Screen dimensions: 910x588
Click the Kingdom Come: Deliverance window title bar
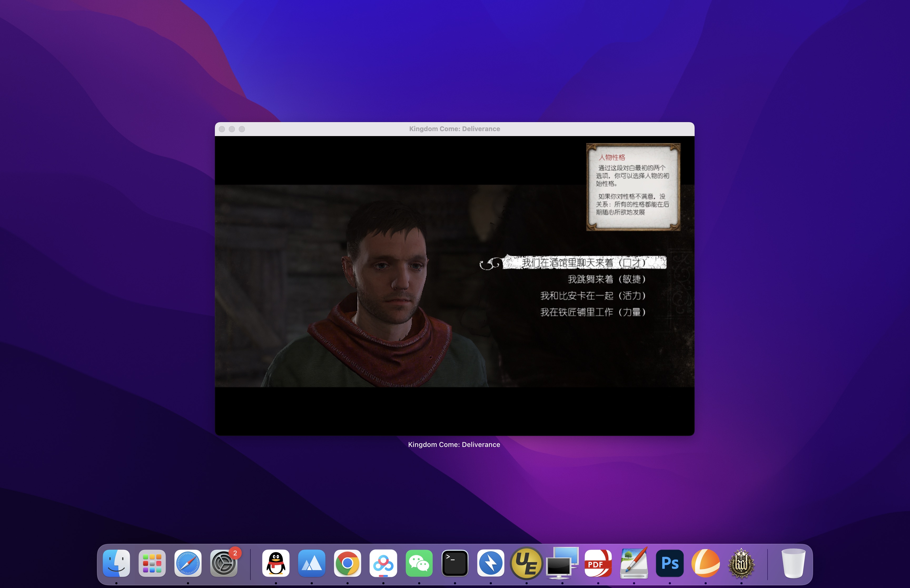pyautogui.click(x=454, y=129)
